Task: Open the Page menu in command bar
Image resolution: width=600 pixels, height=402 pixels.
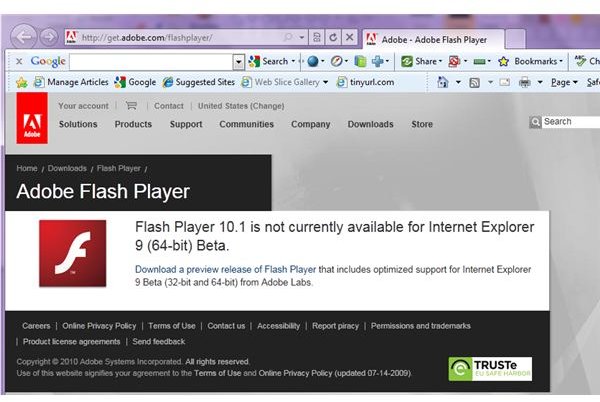Action: 564,82
